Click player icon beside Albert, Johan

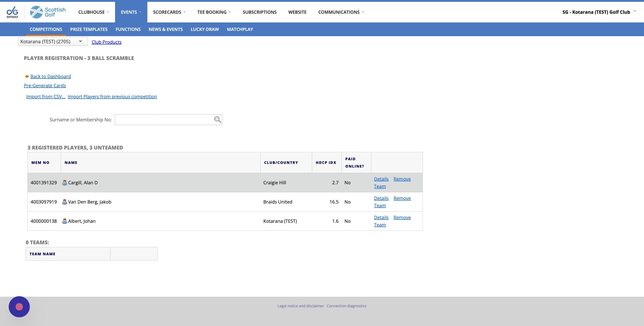pyautogui.click(x=64, y=221)
